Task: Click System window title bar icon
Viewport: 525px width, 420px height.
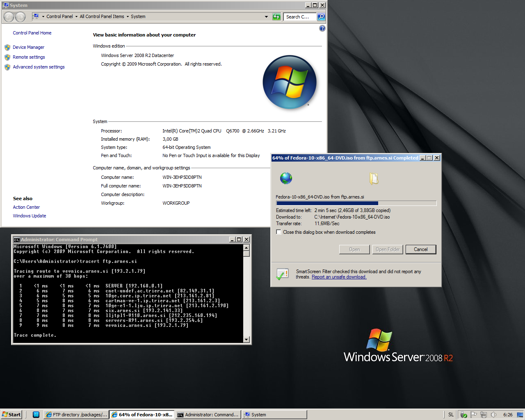Action: click(x=6, y=5)
